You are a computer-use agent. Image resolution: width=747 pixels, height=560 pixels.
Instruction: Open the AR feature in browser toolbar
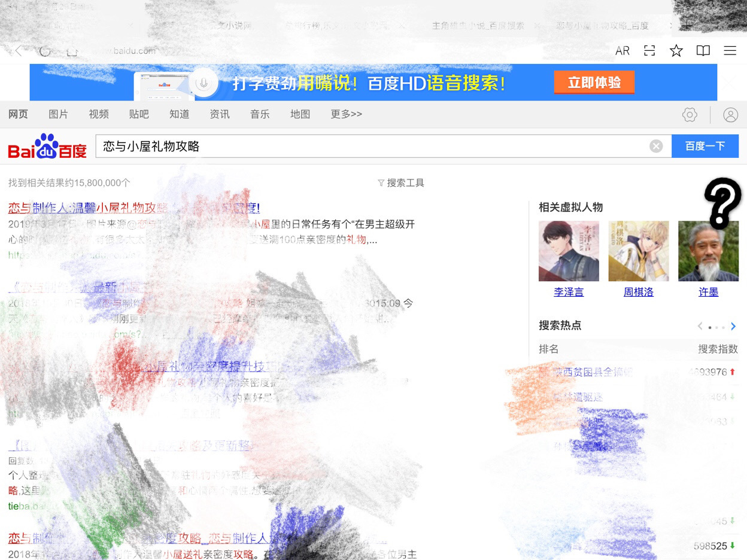click(x=622, y=51)
